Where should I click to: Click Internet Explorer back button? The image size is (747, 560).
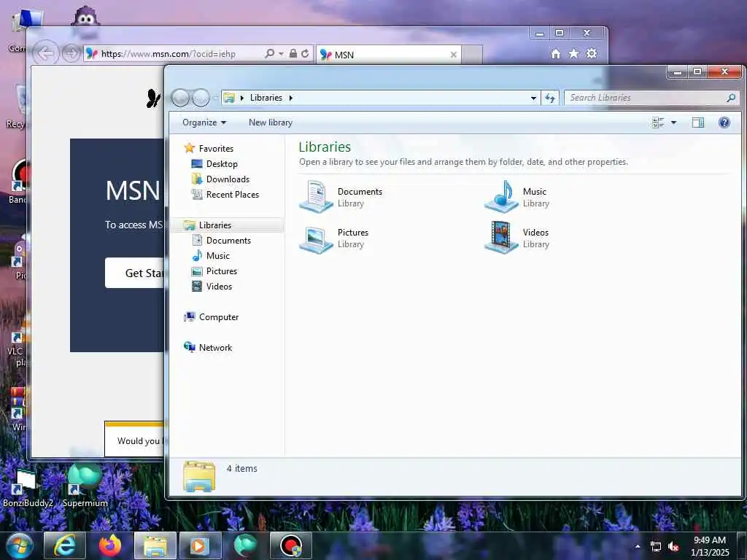tap(45, 53)
